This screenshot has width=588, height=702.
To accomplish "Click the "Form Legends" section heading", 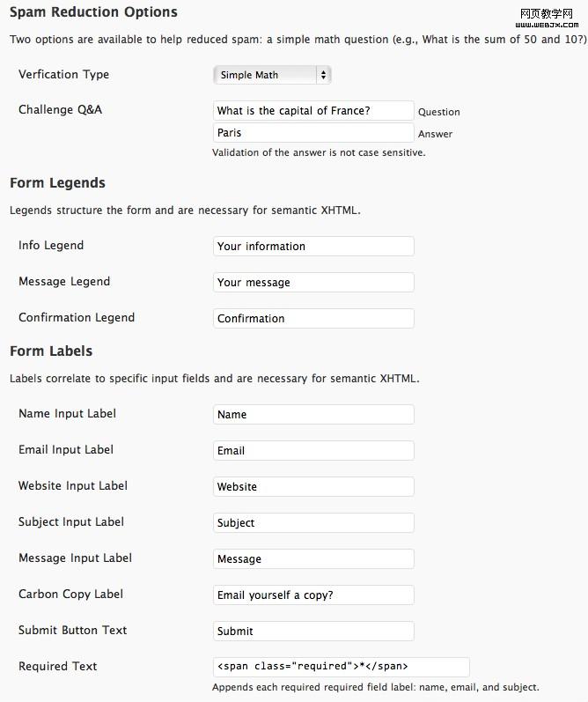I will [x=57, y=183].
